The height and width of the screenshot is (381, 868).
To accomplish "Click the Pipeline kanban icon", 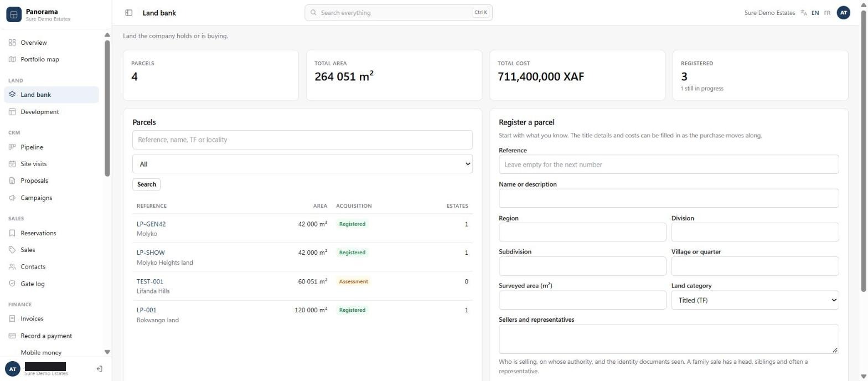I will click(12, 147).
